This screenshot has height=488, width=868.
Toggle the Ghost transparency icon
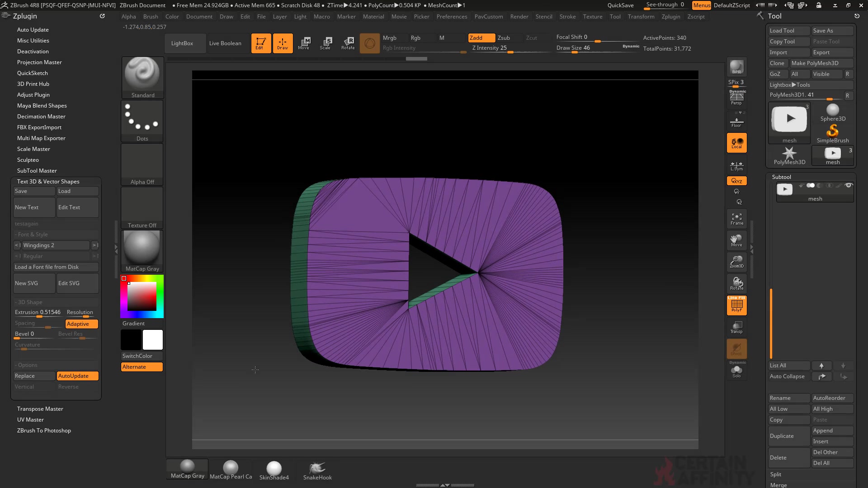pos(736,349)
